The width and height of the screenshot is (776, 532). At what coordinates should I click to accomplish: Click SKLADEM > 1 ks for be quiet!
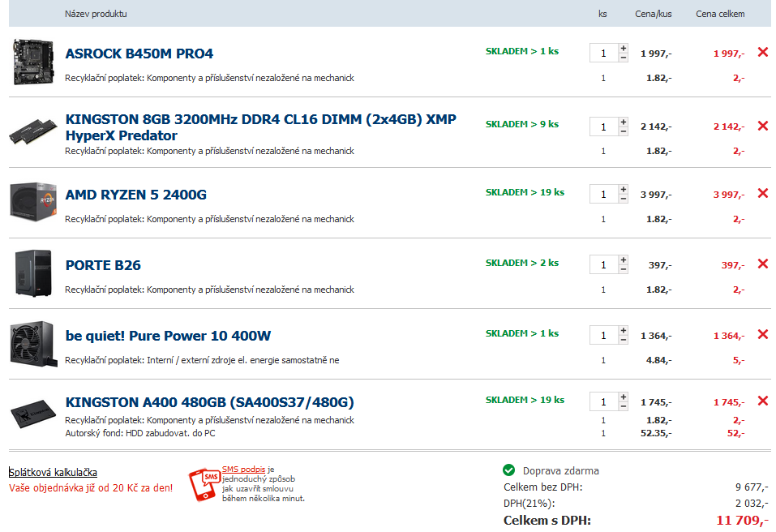click(522, 333)
